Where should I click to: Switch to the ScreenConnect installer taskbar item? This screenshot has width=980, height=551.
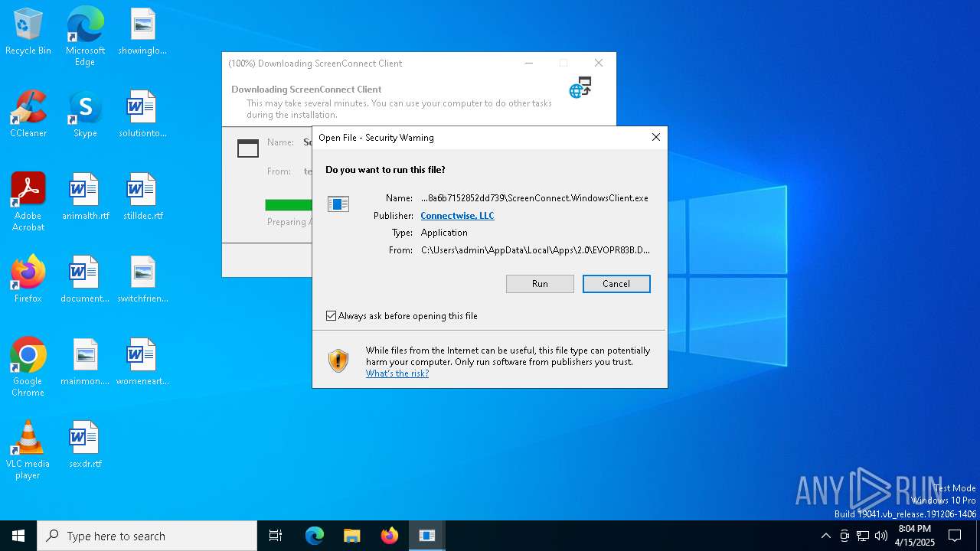pos(427,536)
